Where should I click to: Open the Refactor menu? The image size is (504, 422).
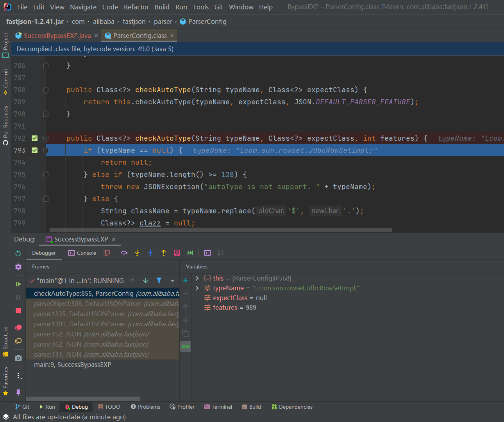(136, 7)
